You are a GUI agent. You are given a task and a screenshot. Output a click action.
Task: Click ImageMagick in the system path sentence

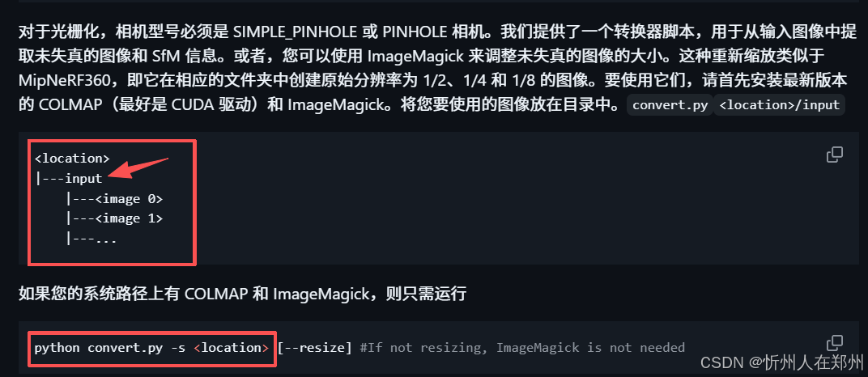[x=321, y=294]
